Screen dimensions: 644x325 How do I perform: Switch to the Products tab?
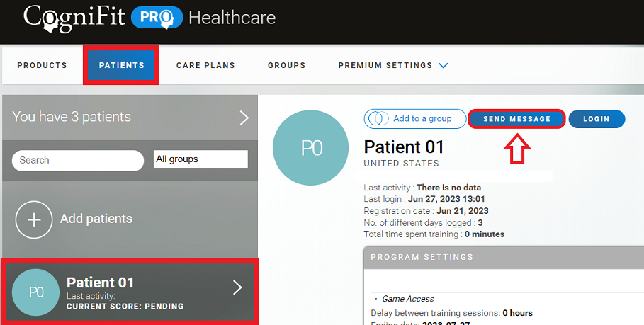[x=42, y=65]
